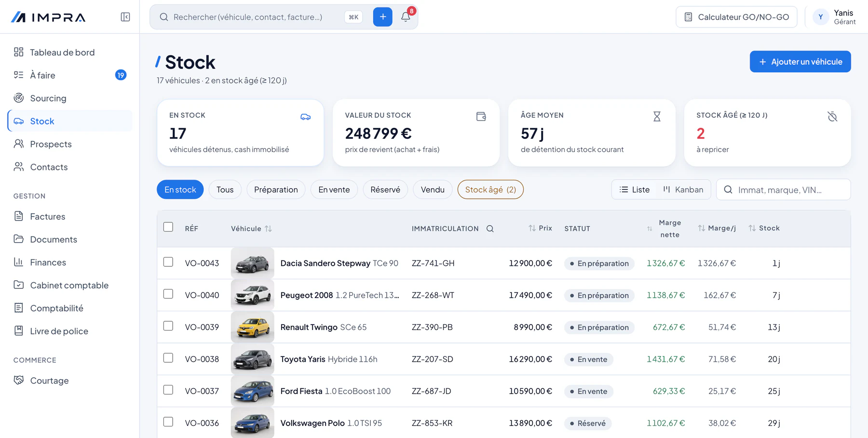Viewport: 868px width, 438px height.
Task: Check the VO-0043 row checkbox
Action: coord(168,262)
